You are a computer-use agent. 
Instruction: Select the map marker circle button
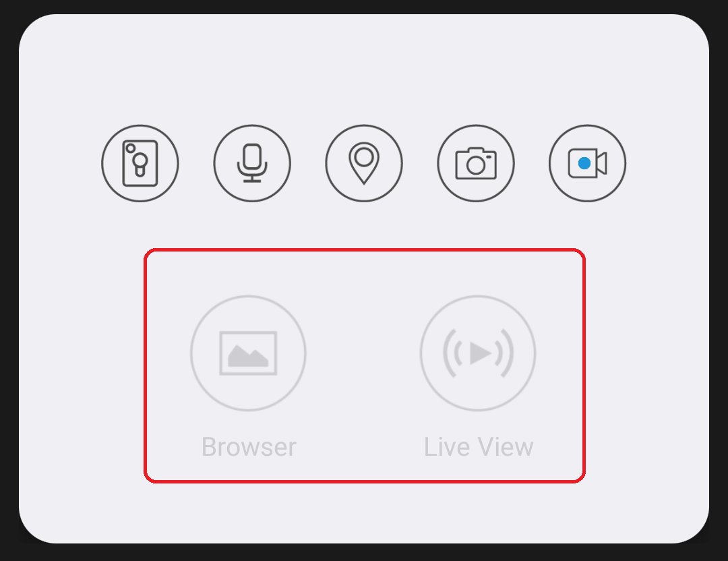[364, 163]
